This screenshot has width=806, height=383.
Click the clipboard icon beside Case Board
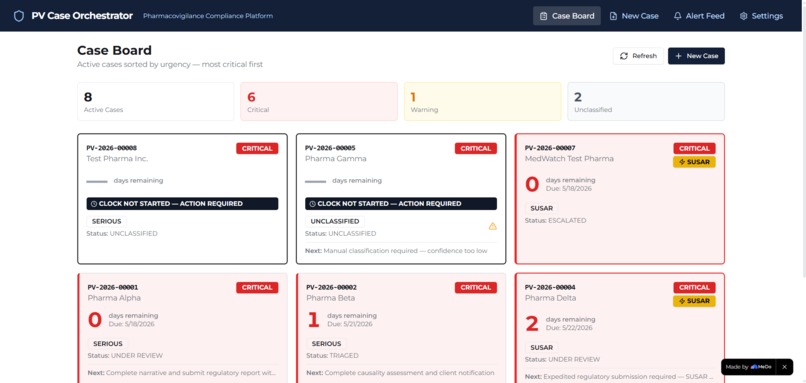543,16
